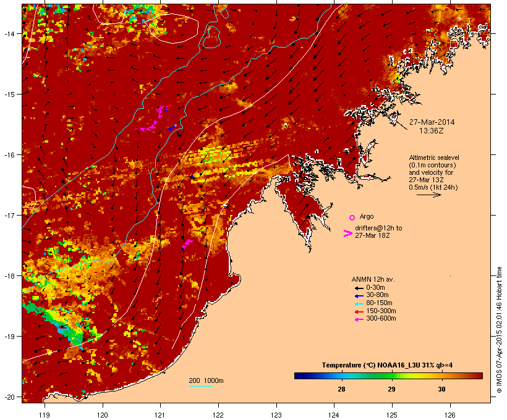Click the latitude axis label -15
507x420 pixels.
(x=9, y=94)
